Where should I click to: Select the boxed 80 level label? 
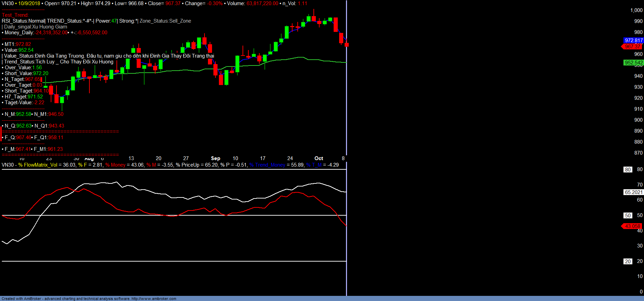click(628, 169)
